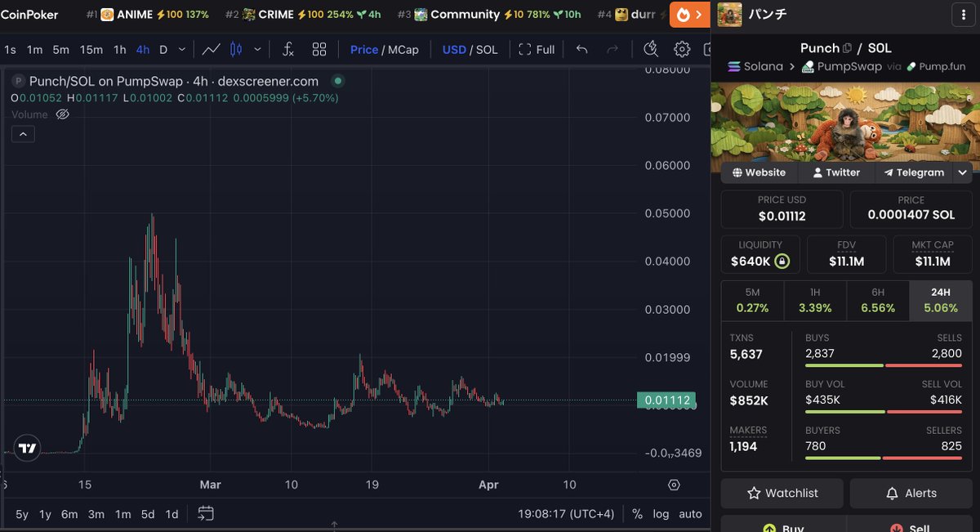Click the liquidity lock icon
The image size is (980, 532).
(x=782, y=262)
